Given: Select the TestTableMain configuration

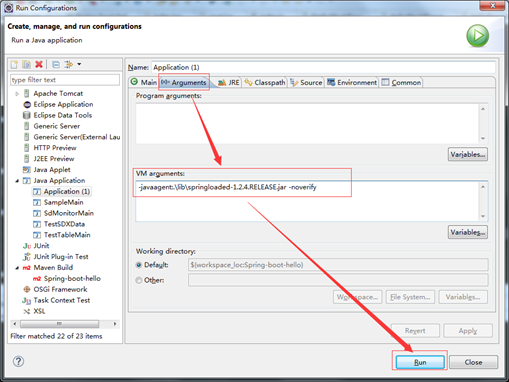Looking at the screenshot, I should coord(62,235).
